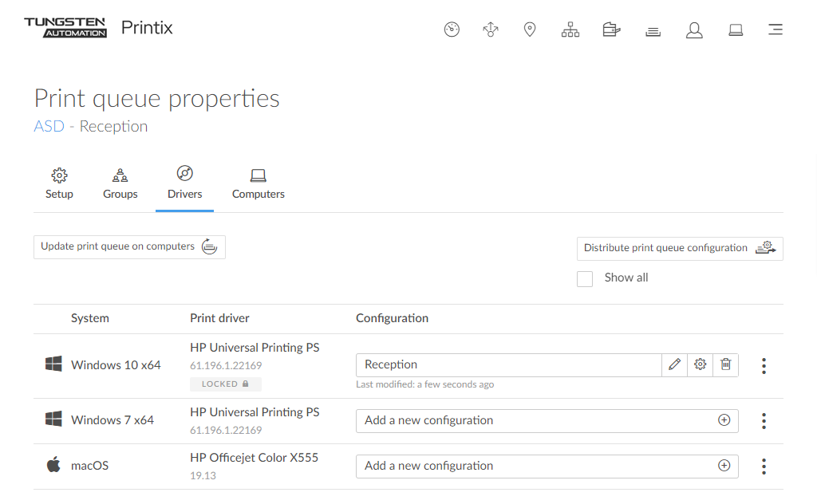Image resolution: width=817 pixels, height=504 pixels.
Task: Click the location pin icon in header
Action: [529, 30]
